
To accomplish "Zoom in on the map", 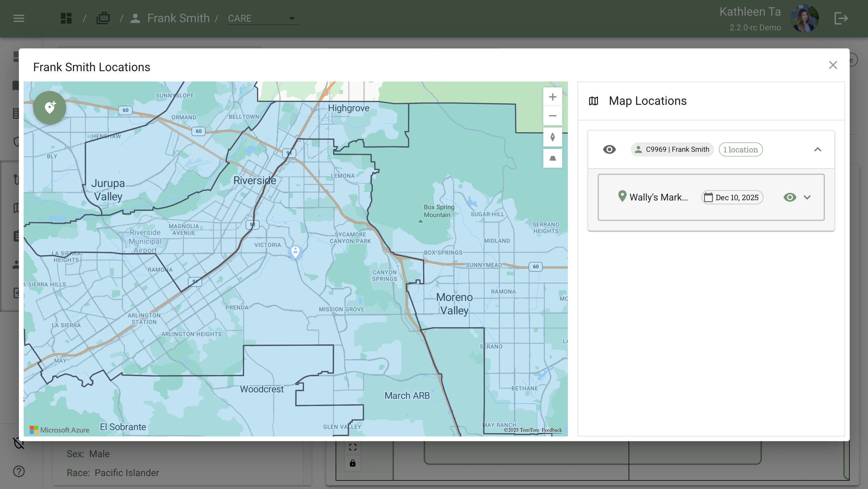I will [x=552, y=97].
